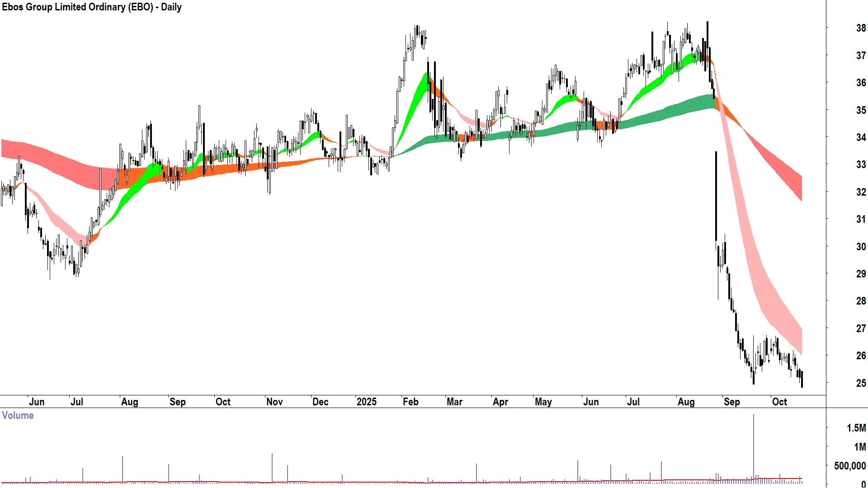Select the 2025 year marker on time axis
Screen dimensions: 868x488
coord(366,402)
